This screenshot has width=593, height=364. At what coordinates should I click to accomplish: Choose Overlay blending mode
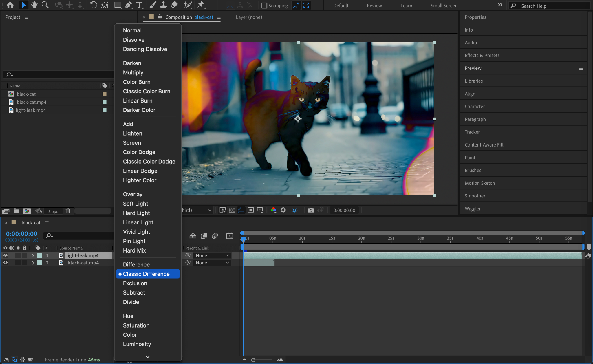pyautogui.click(x=133, y=194)
